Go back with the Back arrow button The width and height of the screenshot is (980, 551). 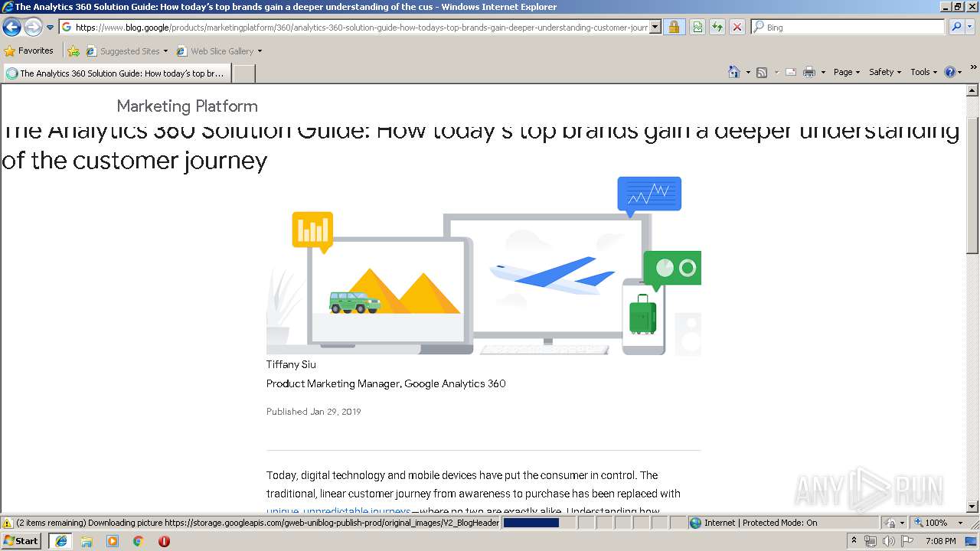click(x=11, y=28)
